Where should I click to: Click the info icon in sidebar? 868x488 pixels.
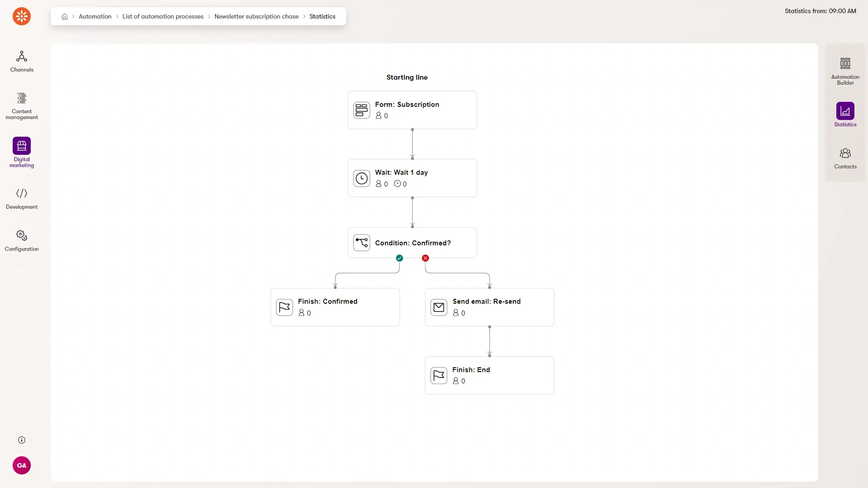tap(22, 440)
